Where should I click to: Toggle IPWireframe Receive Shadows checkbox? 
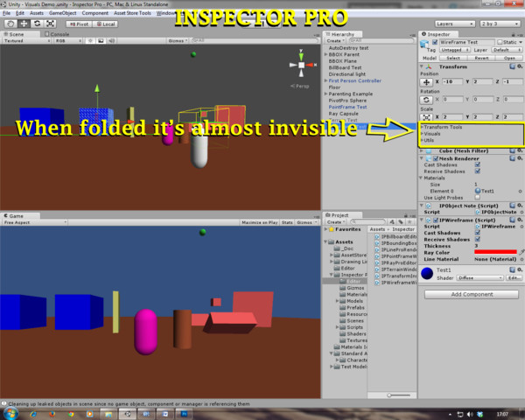pos(478,239)
